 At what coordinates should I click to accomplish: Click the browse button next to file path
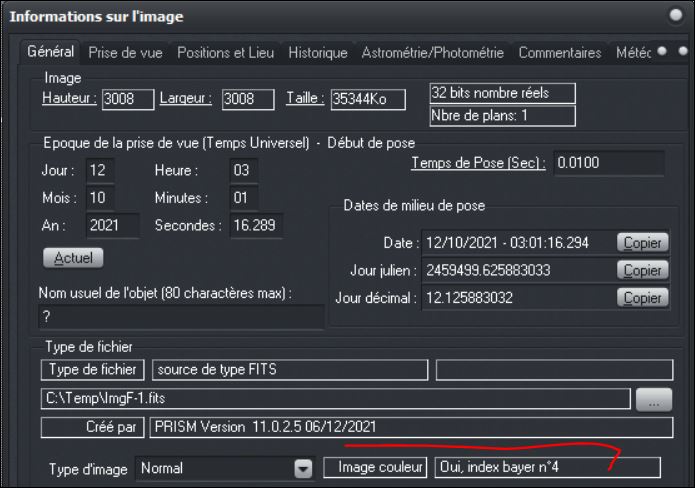(x=653, y=399)
